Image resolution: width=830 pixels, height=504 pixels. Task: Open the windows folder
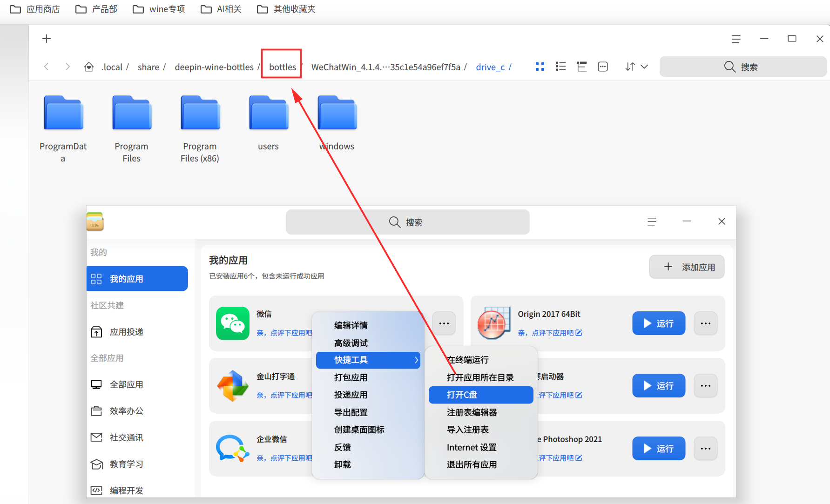pos(337,113)
